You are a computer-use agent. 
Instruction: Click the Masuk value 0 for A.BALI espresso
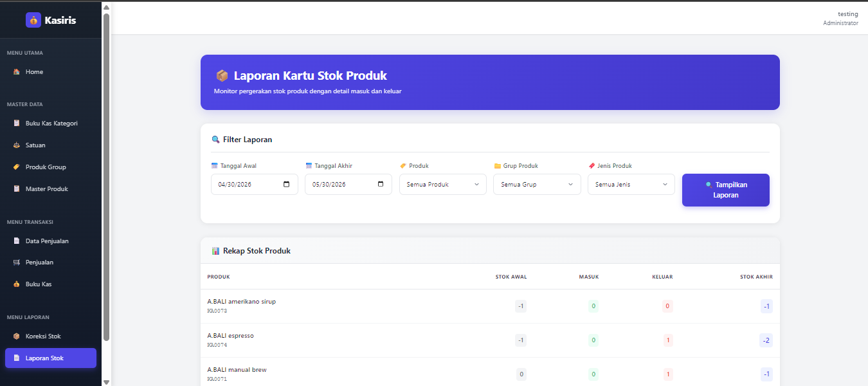[593, 340]
